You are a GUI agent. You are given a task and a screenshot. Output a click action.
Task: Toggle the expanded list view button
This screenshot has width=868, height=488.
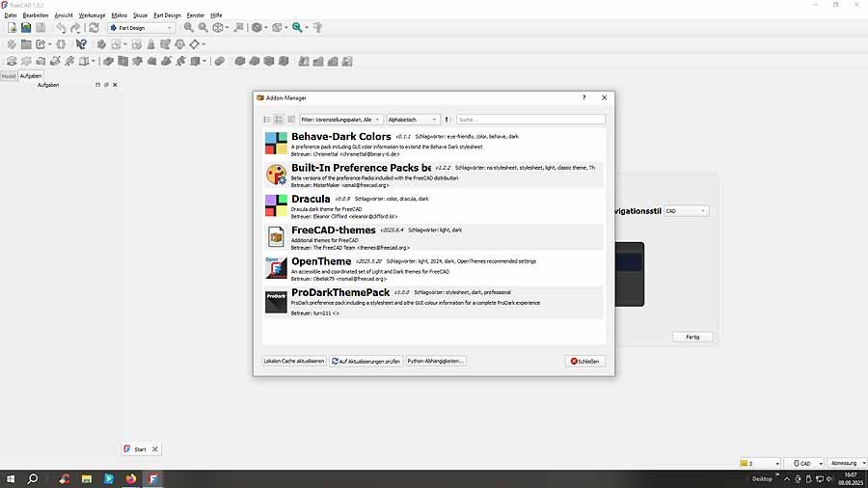coord(279,120)
